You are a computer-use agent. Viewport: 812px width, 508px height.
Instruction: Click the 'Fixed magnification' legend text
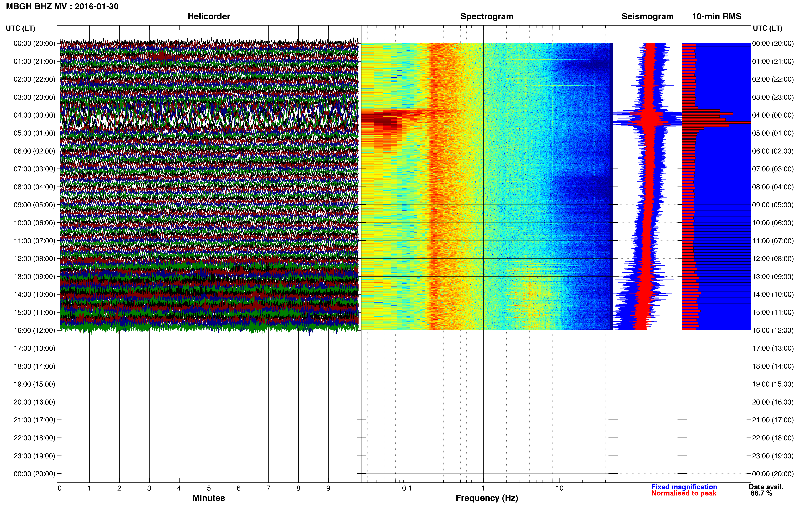(x=684, y=487)
